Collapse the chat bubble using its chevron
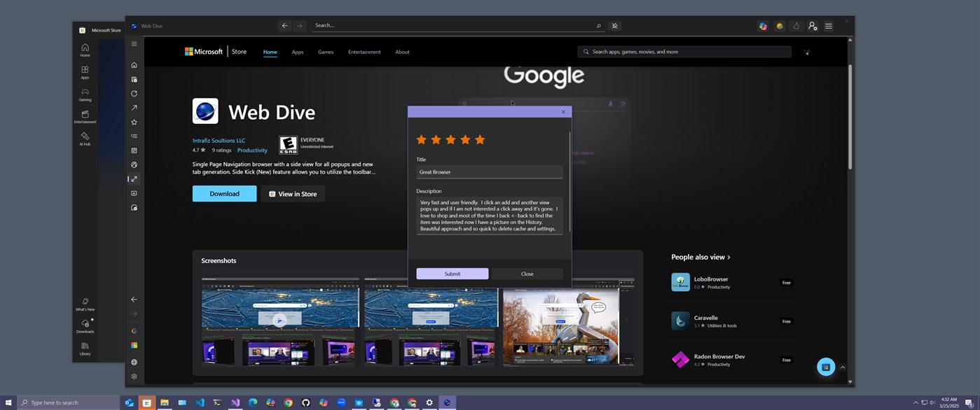The height and width of the screenshot is (410, 980). click(843, 367)
